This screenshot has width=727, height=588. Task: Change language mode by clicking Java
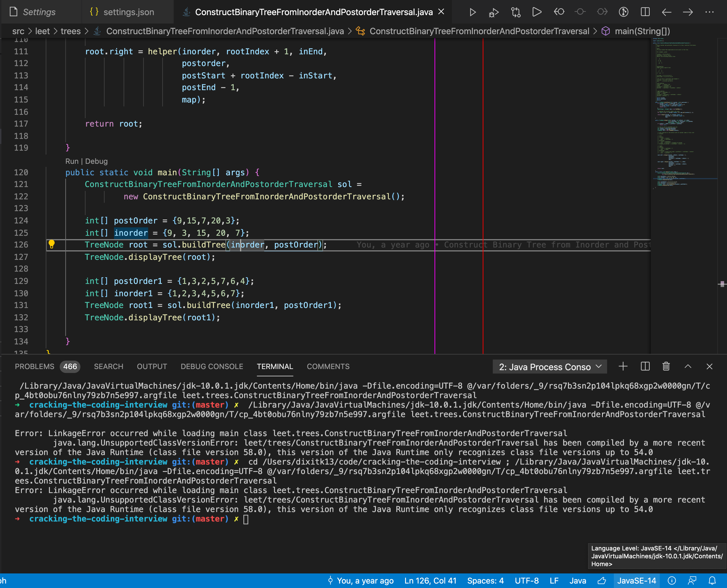(578, 580)
